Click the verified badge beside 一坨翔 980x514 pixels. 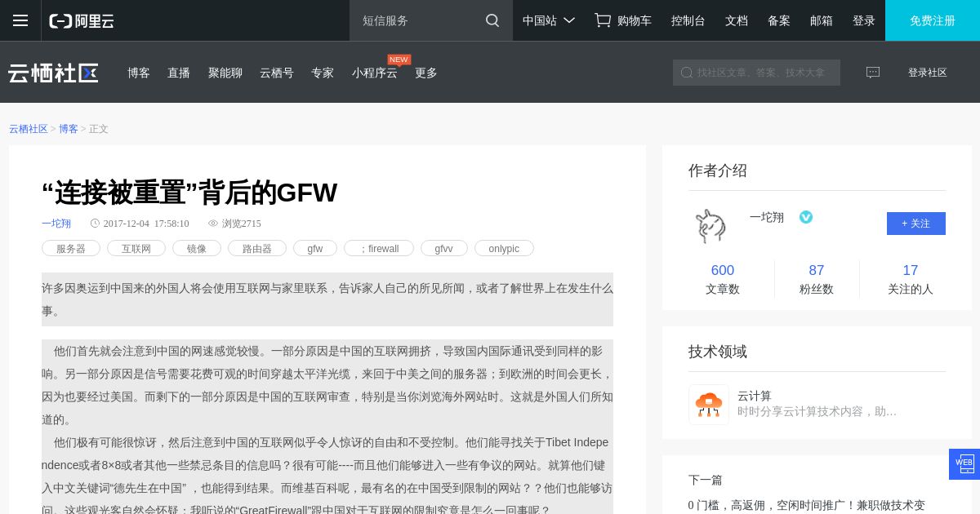(806, 217)
